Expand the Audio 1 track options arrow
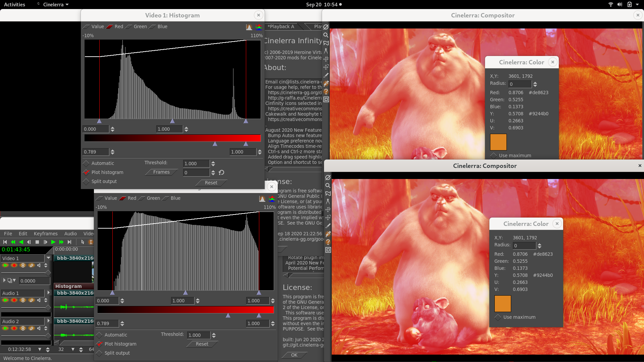 (x=49, y=293)
